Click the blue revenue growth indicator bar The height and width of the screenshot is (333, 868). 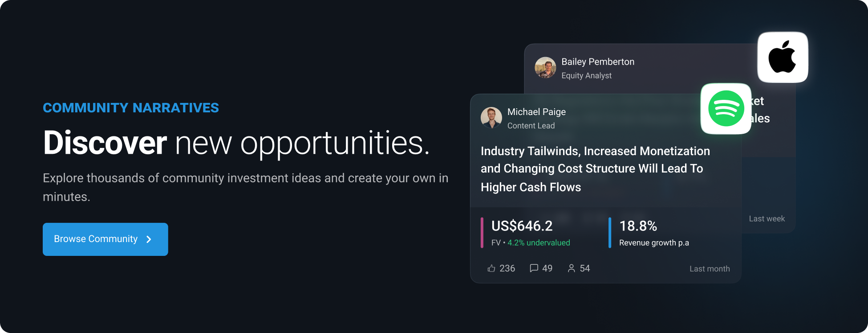point(610,233)
